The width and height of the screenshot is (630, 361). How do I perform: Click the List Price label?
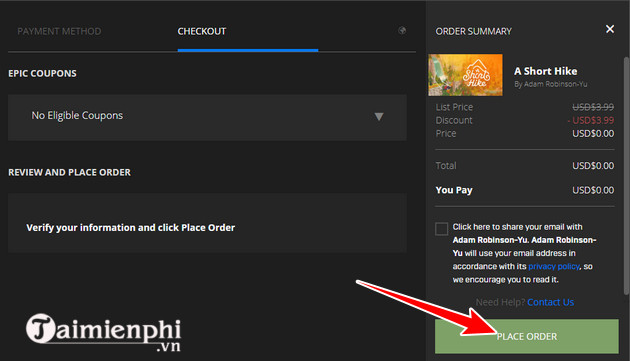point(454,107)
